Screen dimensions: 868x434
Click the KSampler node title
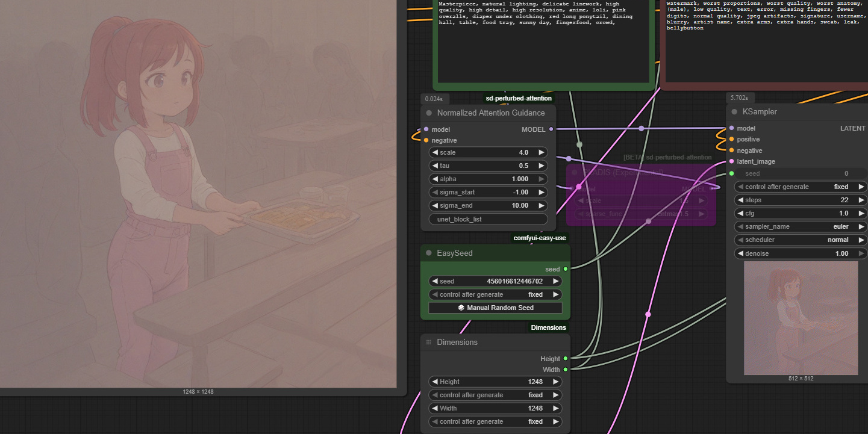760,111
